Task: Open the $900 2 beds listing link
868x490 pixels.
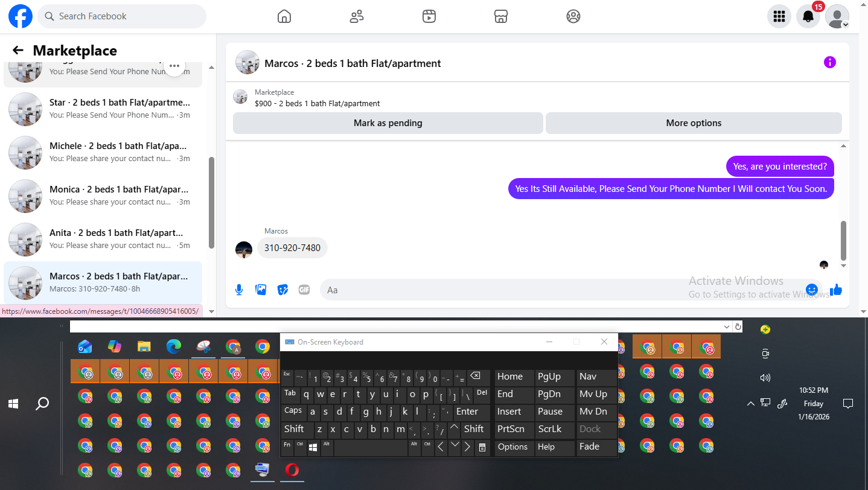Action: coord(318,103)
